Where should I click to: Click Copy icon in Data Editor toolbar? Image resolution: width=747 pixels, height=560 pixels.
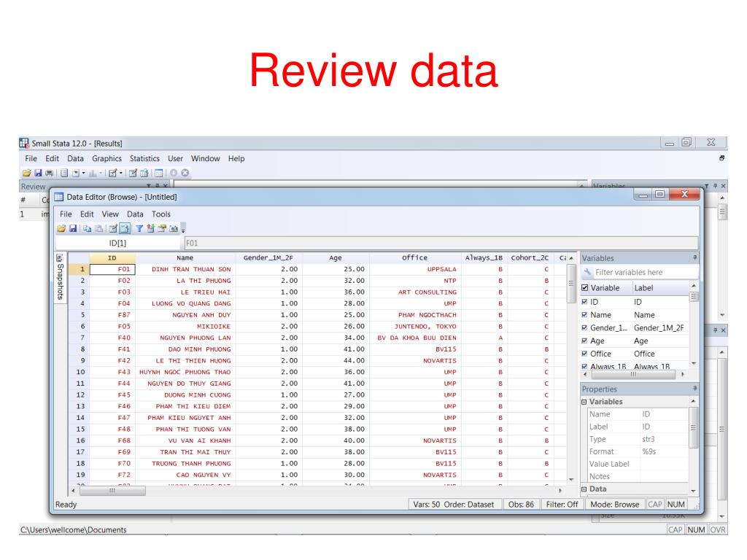[88, 228]
